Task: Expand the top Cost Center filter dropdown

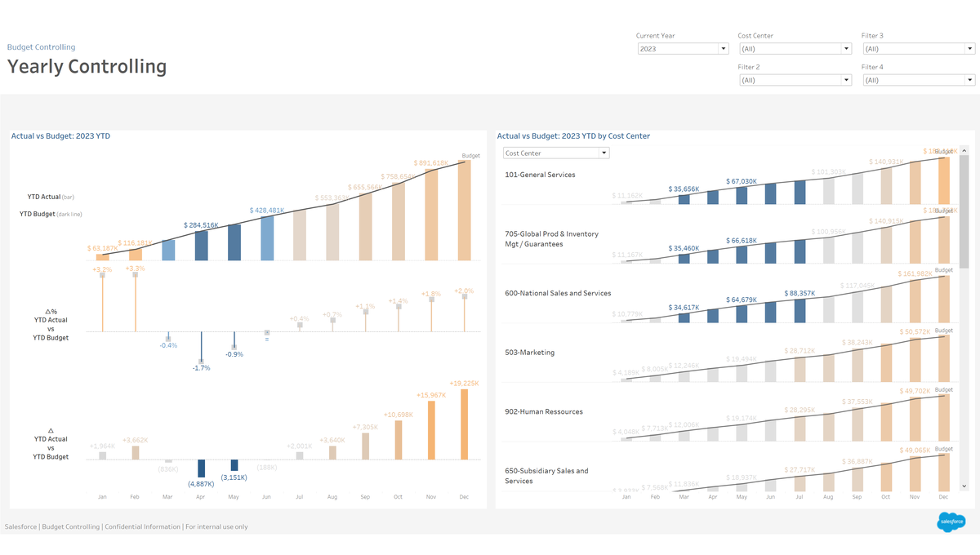Action: (794, 49)
